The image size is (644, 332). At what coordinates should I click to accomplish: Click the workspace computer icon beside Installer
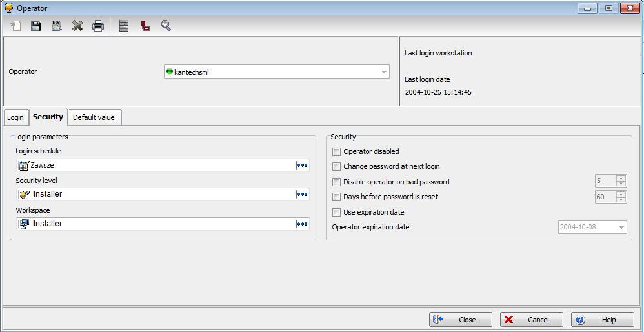(x=25, y=224)
